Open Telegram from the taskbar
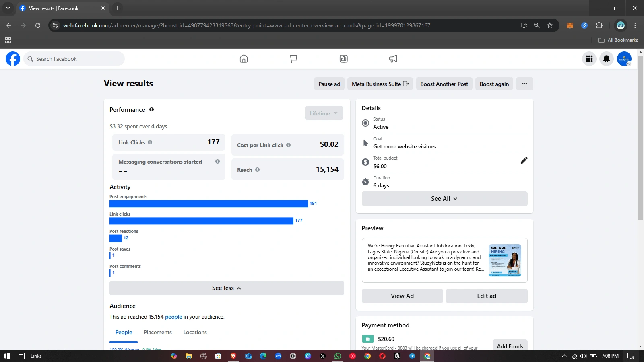Viewport: 644px width, 362px height. point(412,356)
